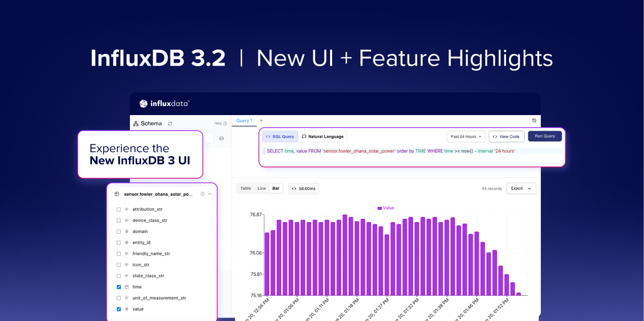Select SQL Query mode

click(x=280, y=136)
